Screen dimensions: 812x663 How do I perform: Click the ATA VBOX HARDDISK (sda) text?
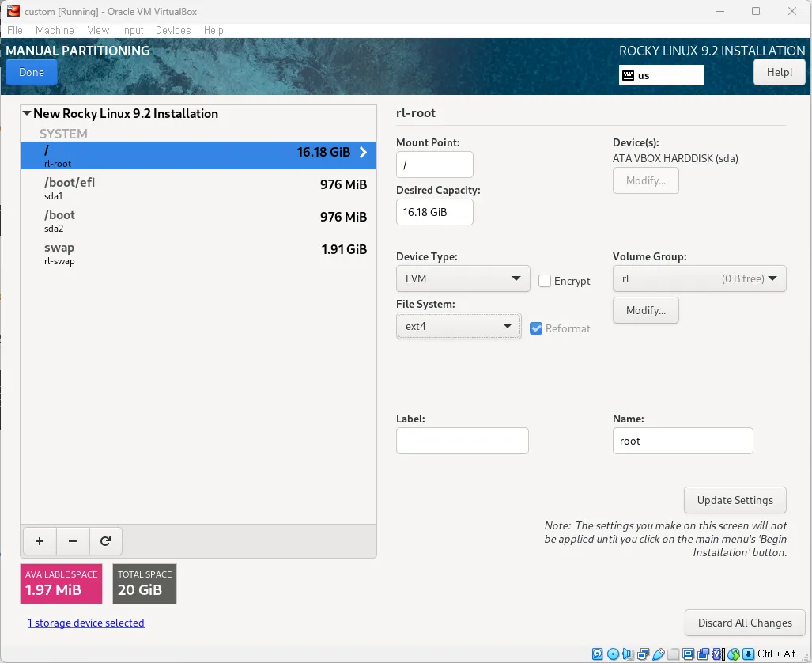click(x=675, y=158)
